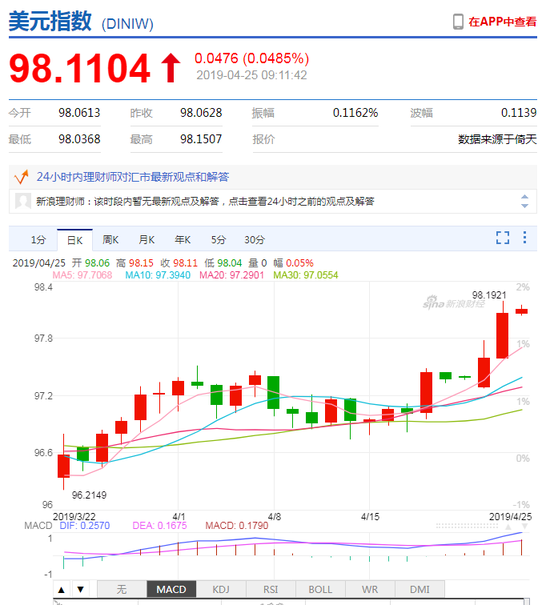Click the 4/8 date marker on the axis

click(274, 517)
